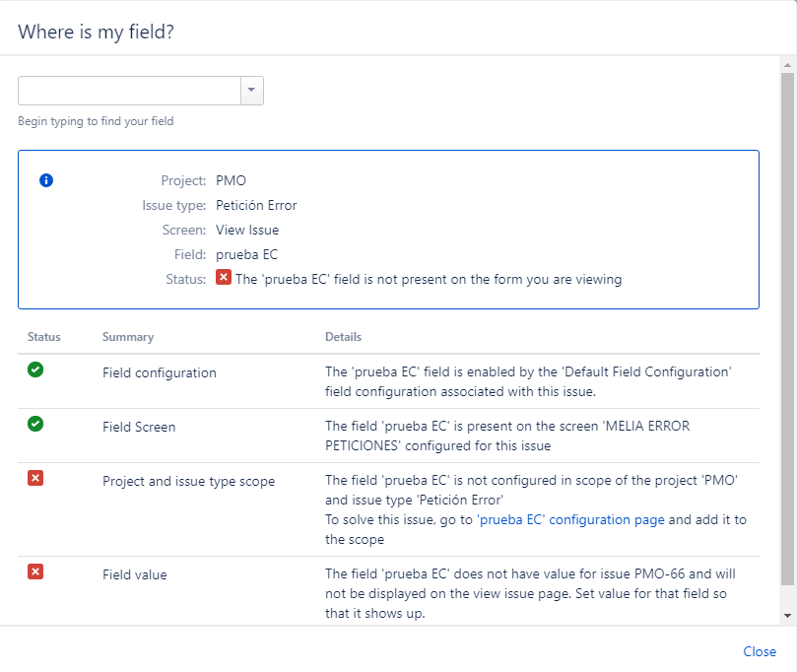Viewport: 797px width, 672px height.
Task: Click red X icon for Project scope
Action: point(35,478)
